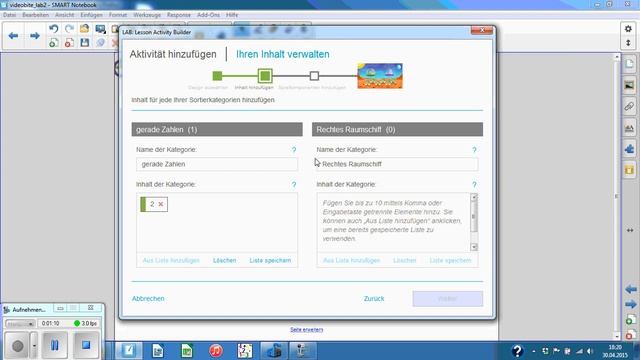Open the Gallery tab in the sidebar
This screenshot has height=360, width=640.
click(x=629, y=85)
